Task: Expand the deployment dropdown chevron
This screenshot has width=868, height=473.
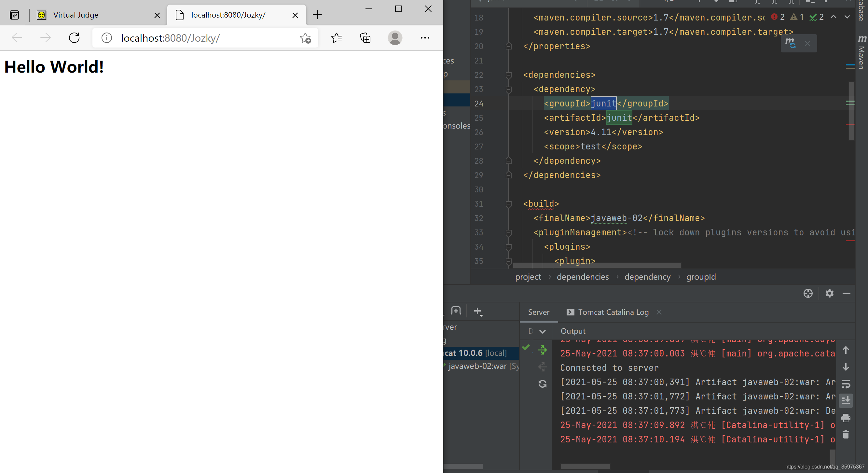Action: 542,331
